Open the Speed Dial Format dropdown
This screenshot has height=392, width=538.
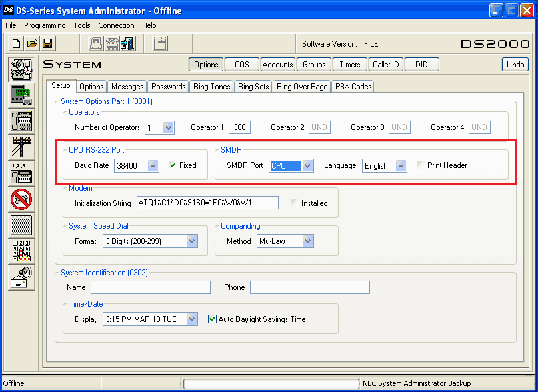coord(192,241)
